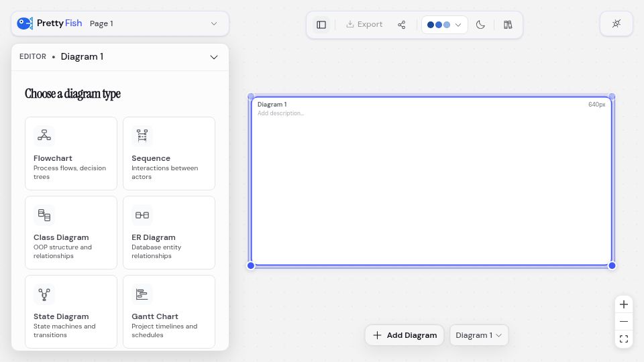Viewport: 644px width, 362px height.
Task: Zoom in with the plus icon
Action: coord(623,304)
